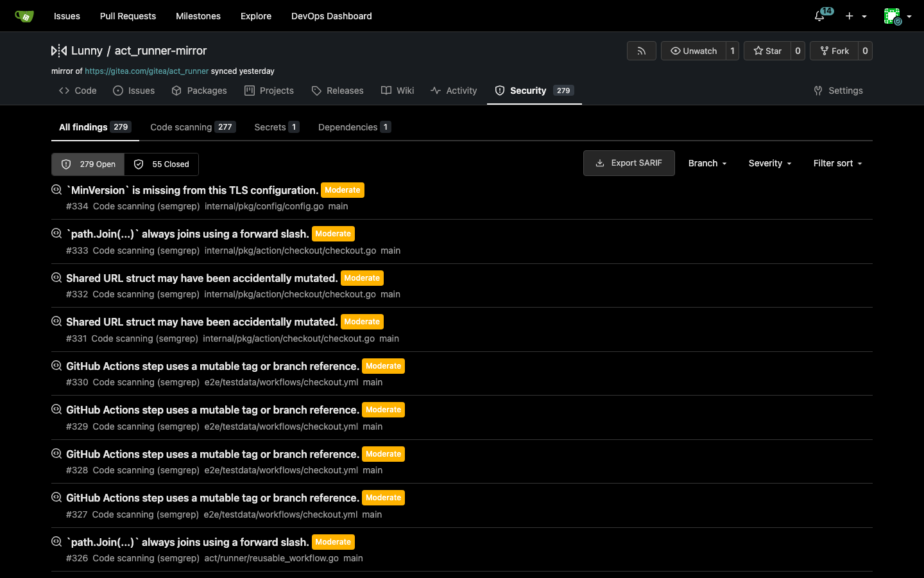This screenshot has width=924, height=578.
Task: Open the repository Wiki tab
Action: click(x=397, y=91)
